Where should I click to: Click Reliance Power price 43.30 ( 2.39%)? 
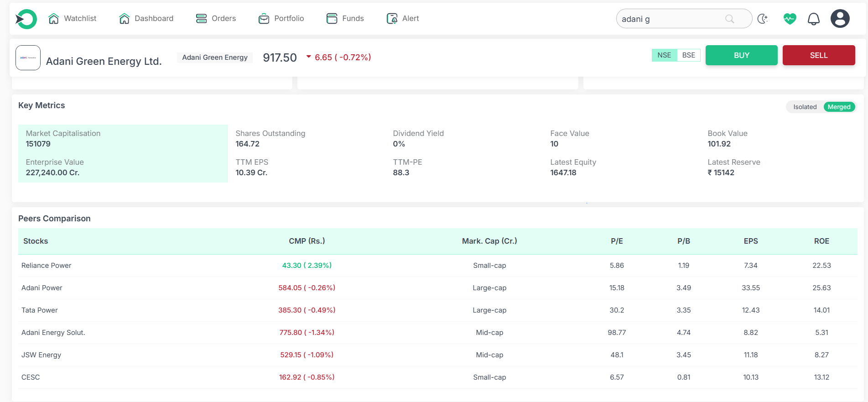(307, 266)
